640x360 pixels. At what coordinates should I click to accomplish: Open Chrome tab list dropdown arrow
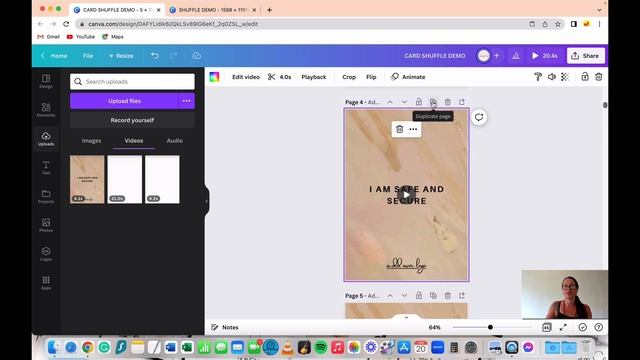point(599,10)
